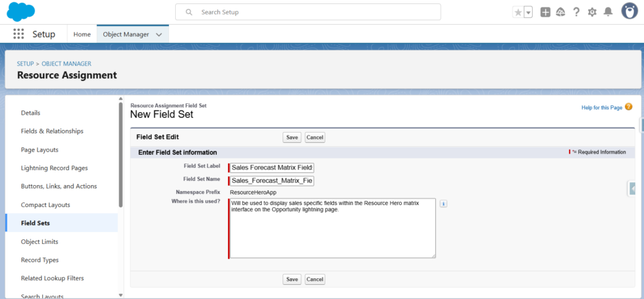The image size is (644, 299).
Task: Click the favorites star icon
Action: tap(519, 12)
